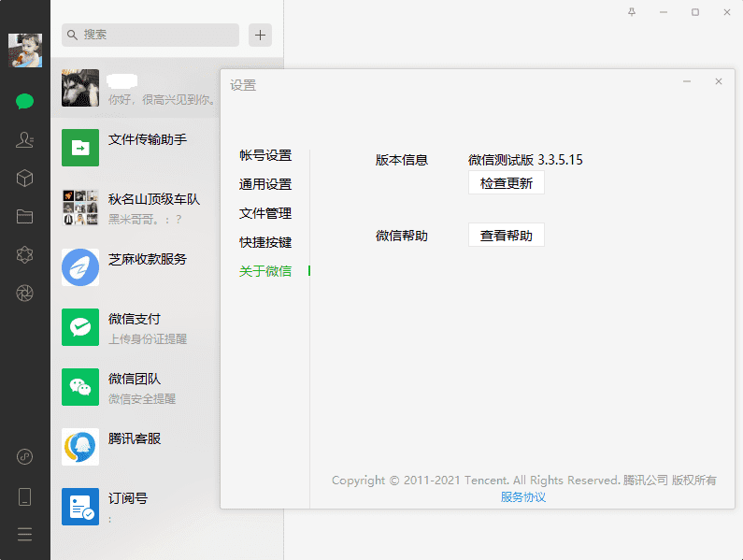Image resolution: width=743 pixels, height=560 pixels.
Task: Select the 通用设置 settings tab
Action: [265, 184]
